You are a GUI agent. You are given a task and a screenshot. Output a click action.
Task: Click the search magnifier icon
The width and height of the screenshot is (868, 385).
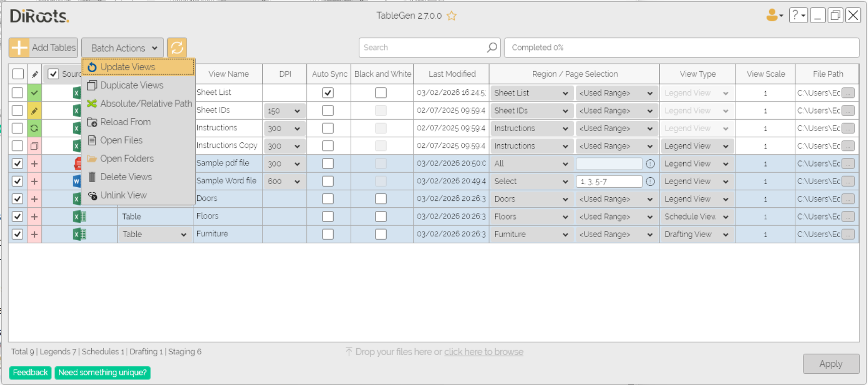tap(492, 47)
